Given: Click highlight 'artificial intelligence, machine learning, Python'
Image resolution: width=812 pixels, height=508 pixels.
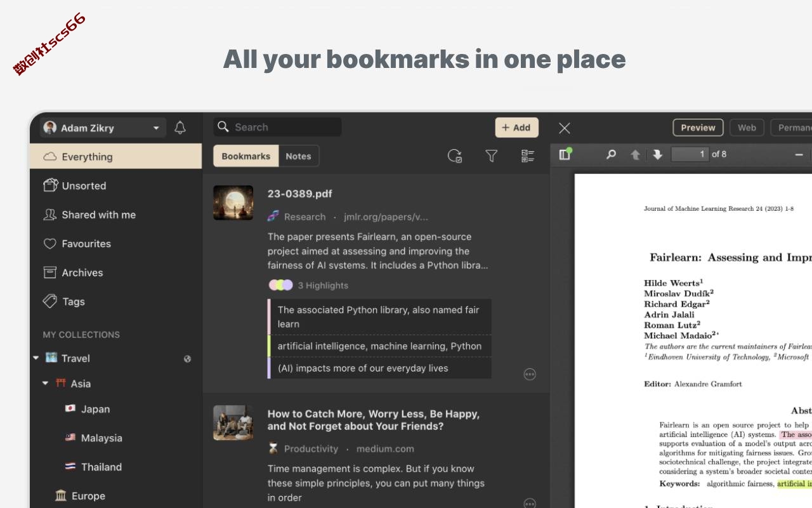Looking at the screenshot, I should point(379,346).
